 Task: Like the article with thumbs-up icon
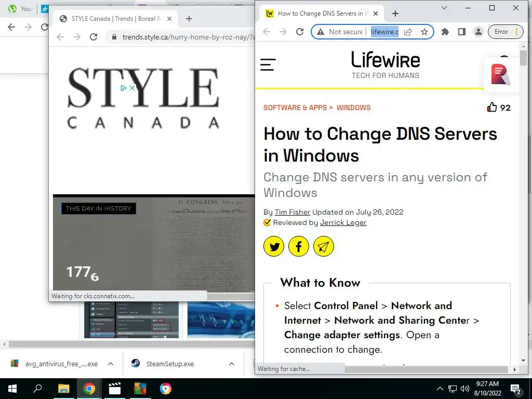pos(492,107)
